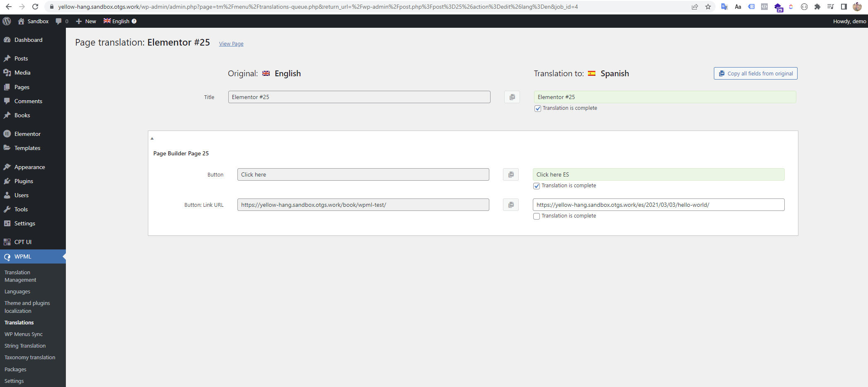
Task: Click the share page icon
Action: click(x=695, y=7)
